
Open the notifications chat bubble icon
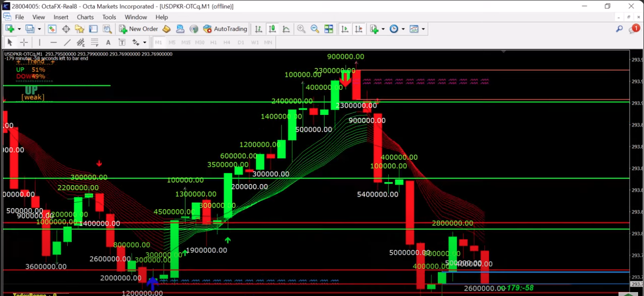634,29
